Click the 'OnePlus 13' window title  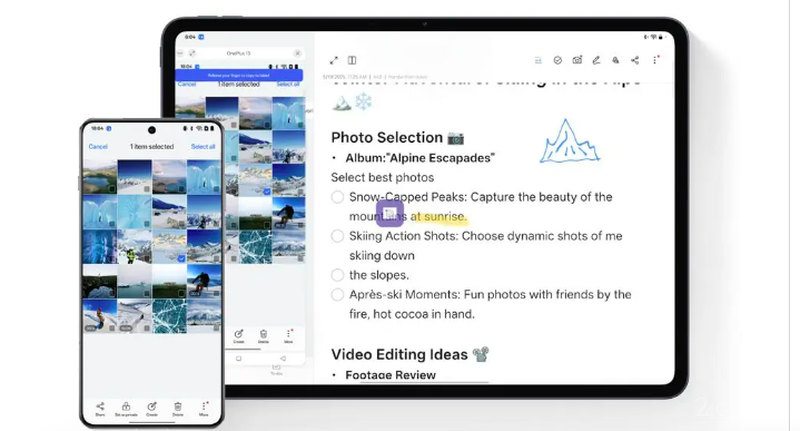[238, 53]
